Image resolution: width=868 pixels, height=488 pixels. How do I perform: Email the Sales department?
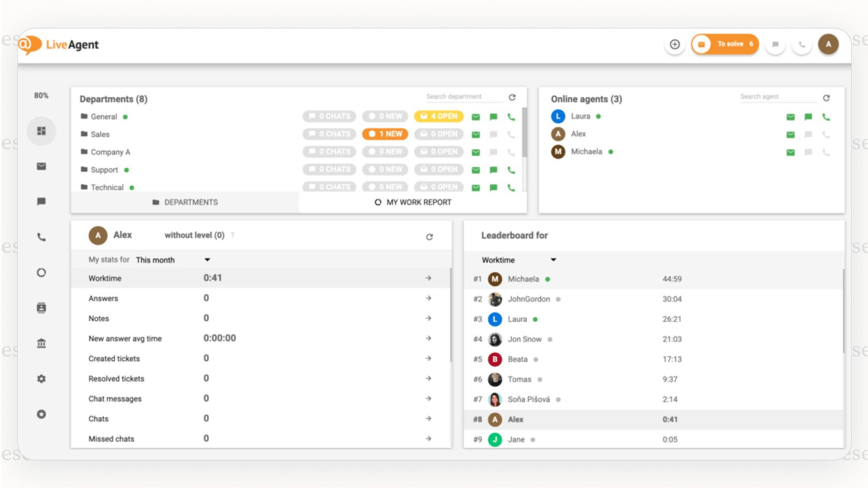475,134
